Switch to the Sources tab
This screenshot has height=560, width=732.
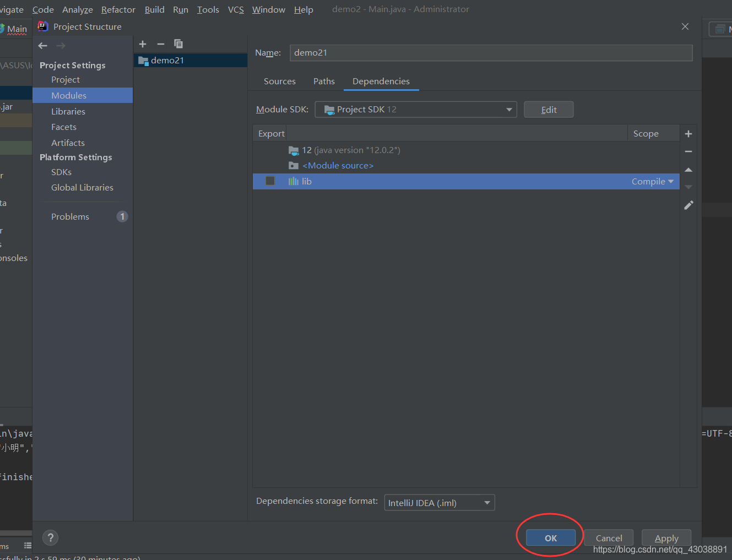(279, 81)
